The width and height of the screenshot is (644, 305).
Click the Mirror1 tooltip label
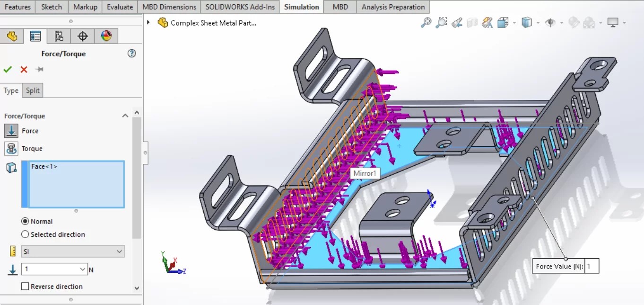[x=365, y=173]
